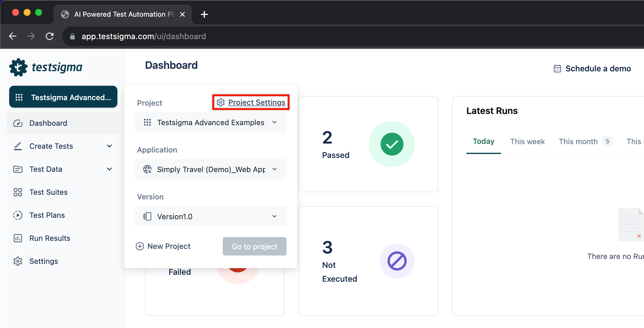Screen dimensions: 644x328
Task: Click the purple Not Executed prohibited icon
Action: click(397, 261)
